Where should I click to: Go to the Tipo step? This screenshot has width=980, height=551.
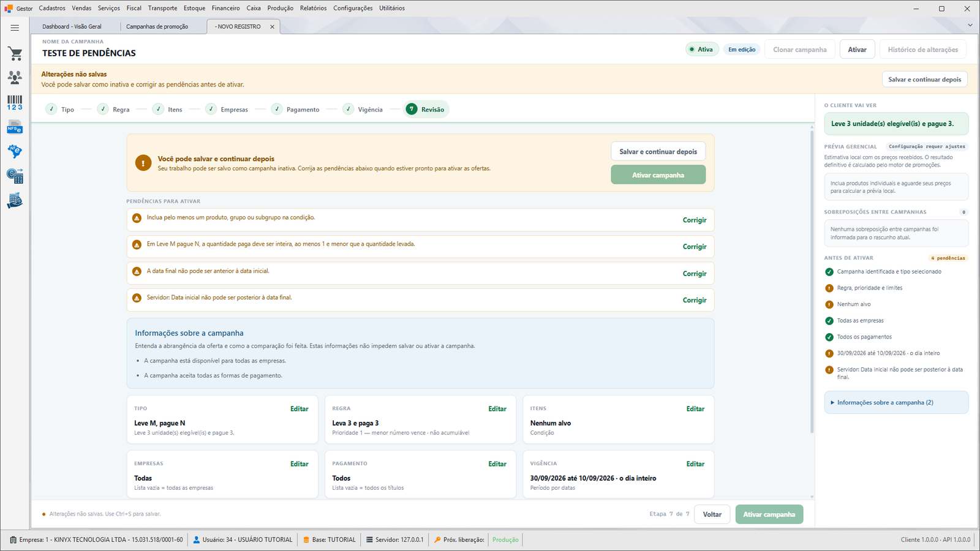pyautogui.click(x=60, y=110)
